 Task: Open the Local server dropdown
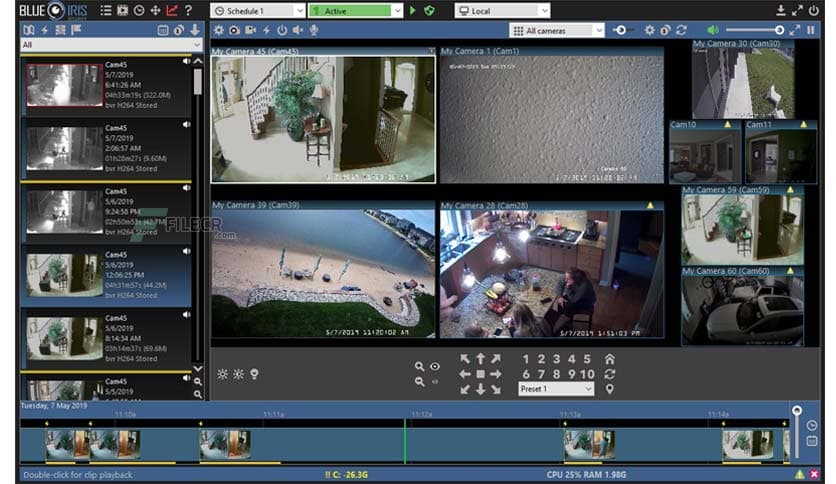click(x=502, y=11)
